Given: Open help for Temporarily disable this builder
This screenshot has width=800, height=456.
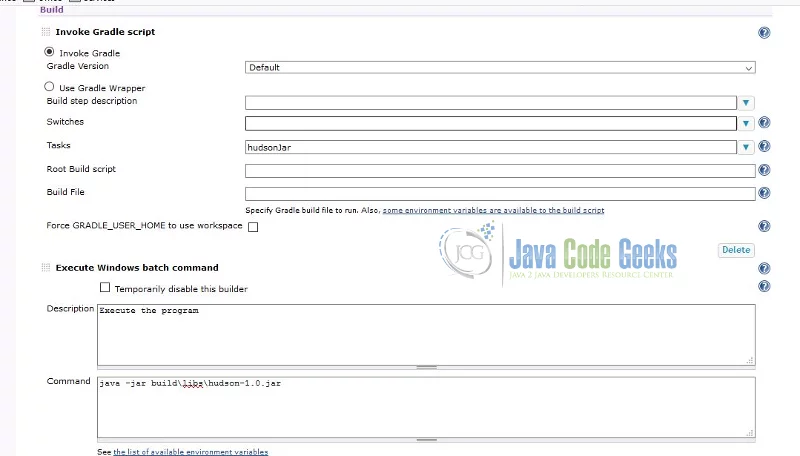Looking at the screenshot, I should pos(764,286).
